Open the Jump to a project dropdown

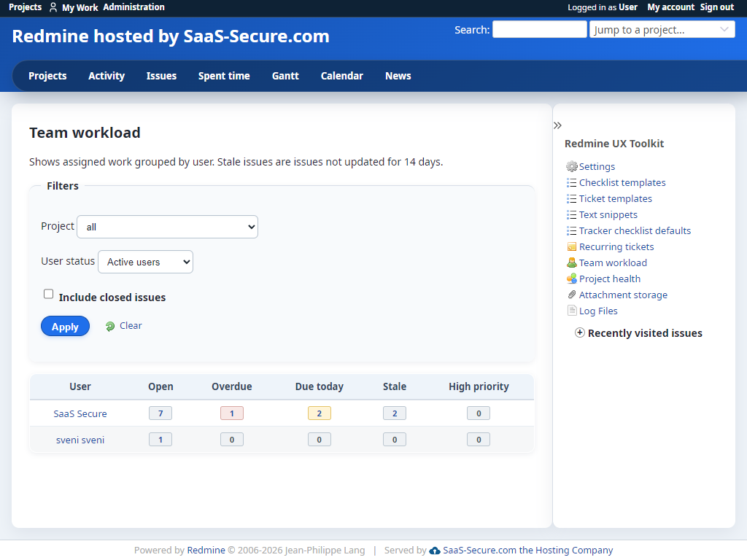662,29
